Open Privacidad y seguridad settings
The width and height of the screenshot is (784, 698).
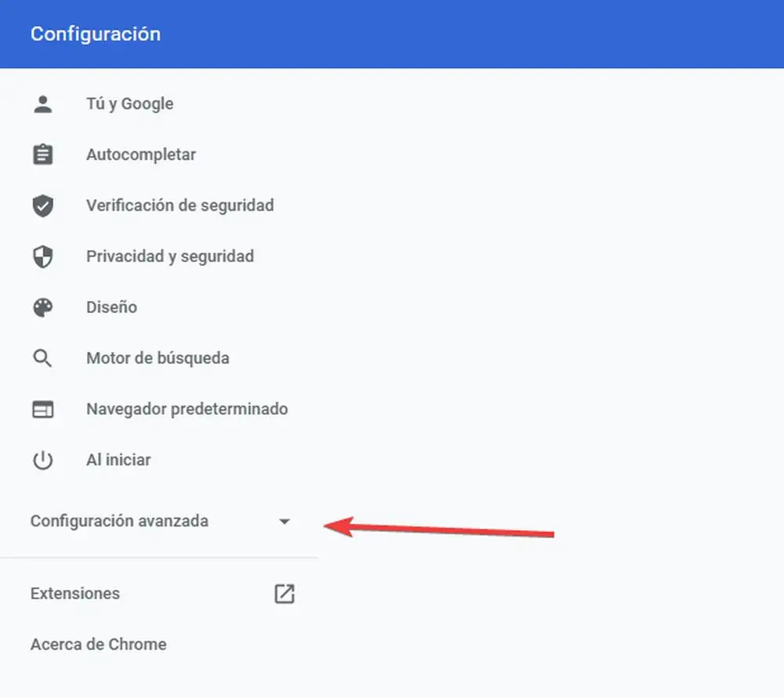point(169,256)
